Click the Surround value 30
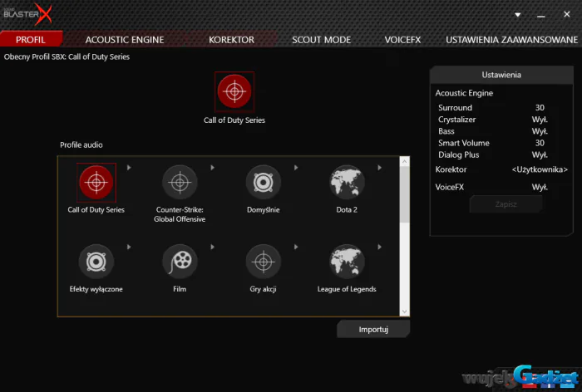Image resolution: width=582 pixels, height=392 pixels. (x=540, y=107)
